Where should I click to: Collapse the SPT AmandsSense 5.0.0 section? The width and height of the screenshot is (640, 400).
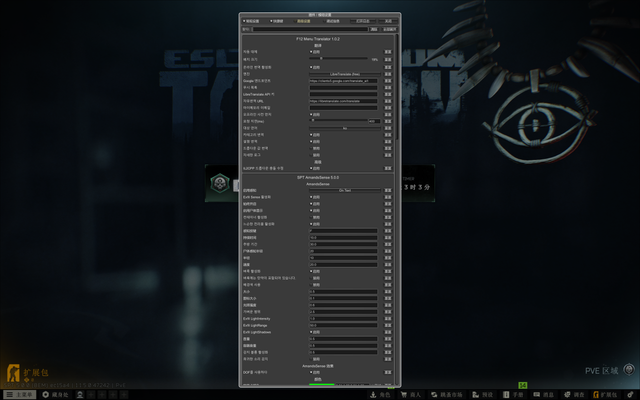[318, 178]
